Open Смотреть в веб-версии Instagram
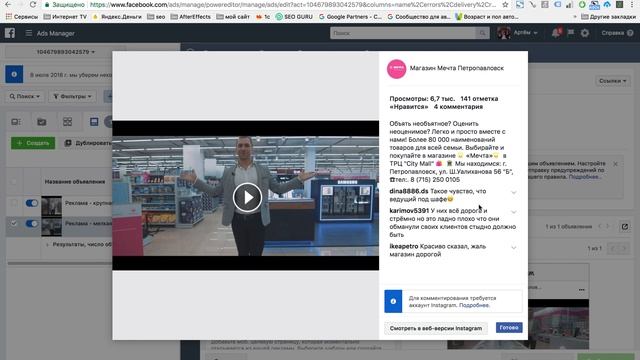This screenshot has height=360, width=640. click(436, 328)
